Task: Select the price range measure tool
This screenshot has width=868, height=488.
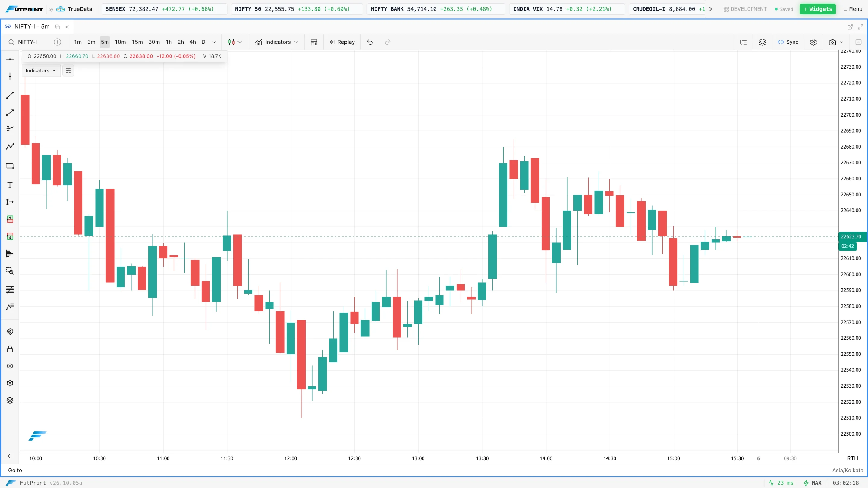Action: [10, 202]
